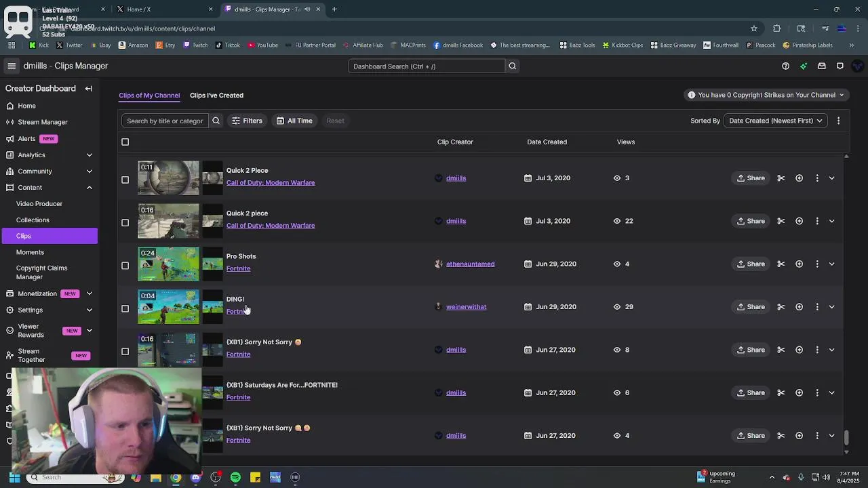Click the clip search magnifier icon
This screenshot has width=868, height=488.
[216, 121]
